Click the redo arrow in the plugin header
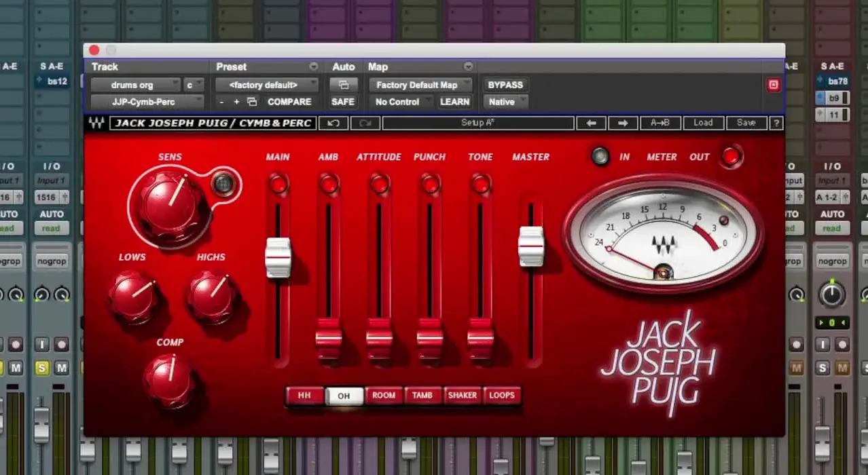Viewport: 868px width, 475px height. tap(365, 123)
